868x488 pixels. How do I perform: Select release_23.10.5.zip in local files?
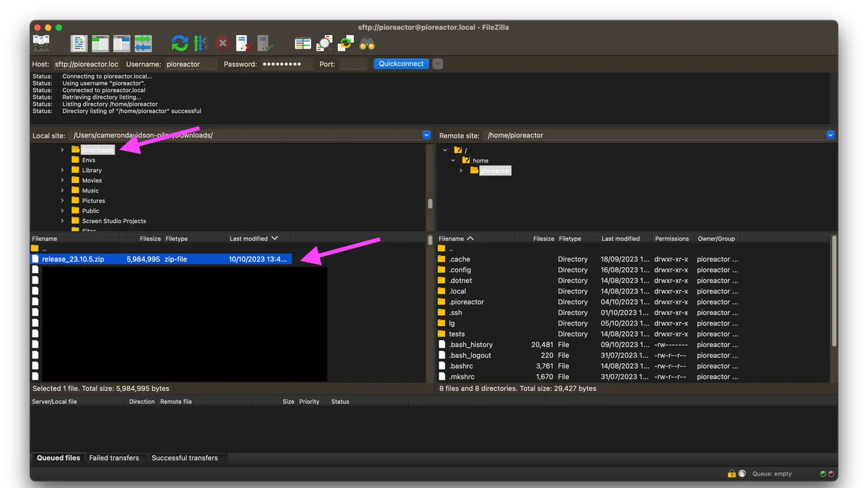tap(161, 259)
